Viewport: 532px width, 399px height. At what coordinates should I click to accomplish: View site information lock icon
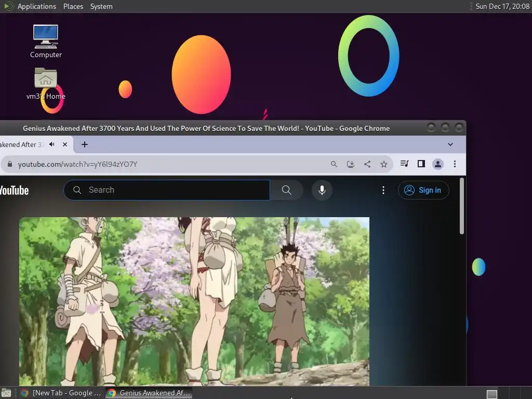pyautogui.click(x=10, y=164)
